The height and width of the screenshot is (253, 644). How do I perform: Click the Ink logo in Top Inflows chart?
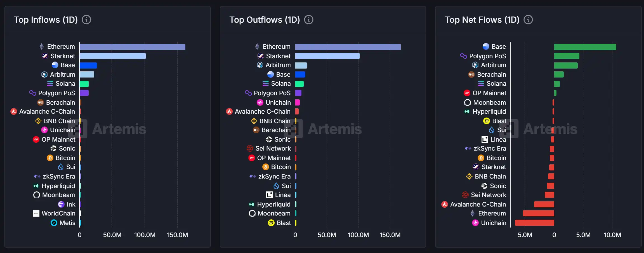click(x=61, y=204)
